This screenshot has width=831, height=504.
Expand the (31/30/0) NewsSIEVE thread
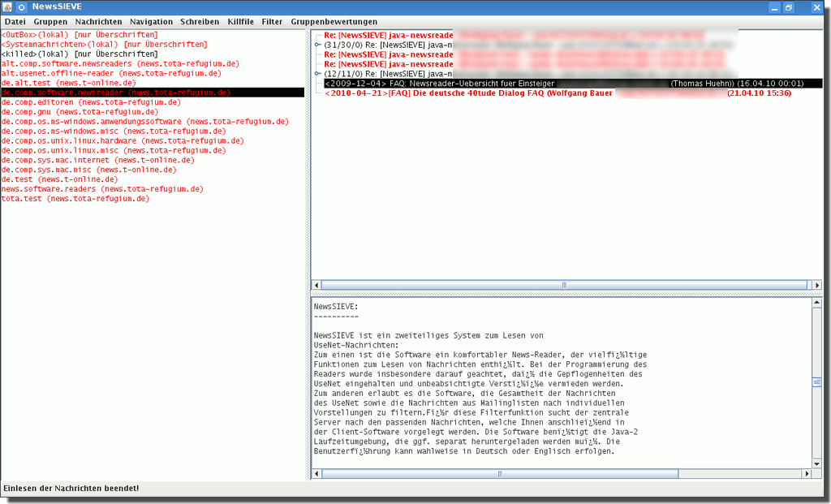pyautogui.click(x=318, y=45)
